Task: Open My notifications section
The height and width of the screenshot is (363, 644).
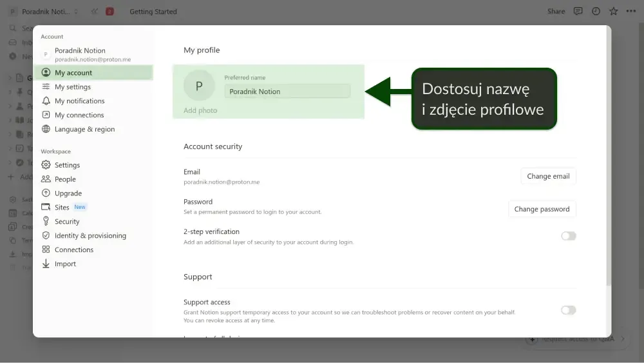Action: [93, 101]
